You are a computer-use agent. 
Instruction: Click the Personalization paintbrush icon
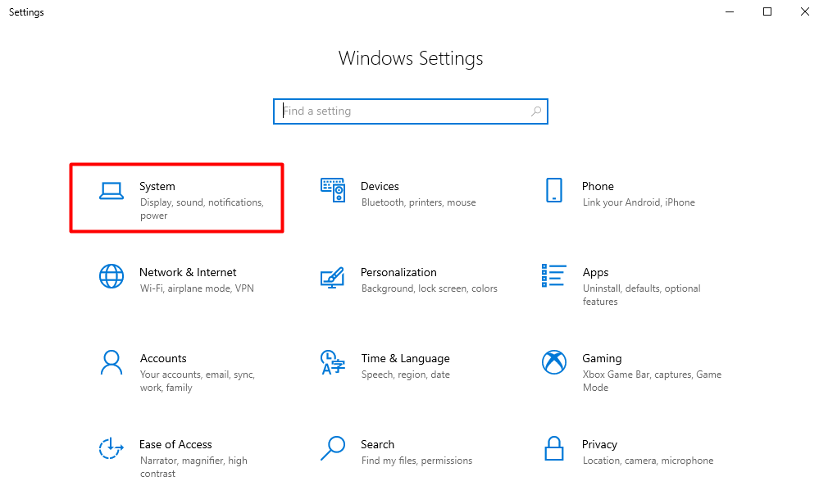click(x=332, y=277)
